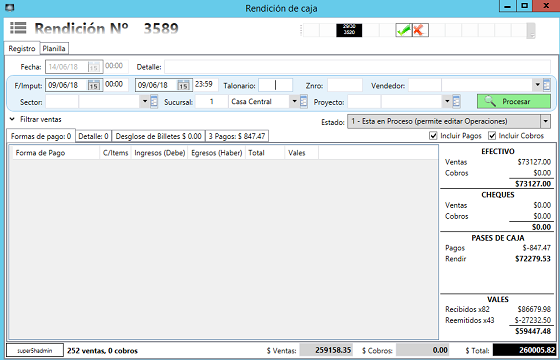Switch to the Planilla tab
560x360 pixels.
click(54, 49)
